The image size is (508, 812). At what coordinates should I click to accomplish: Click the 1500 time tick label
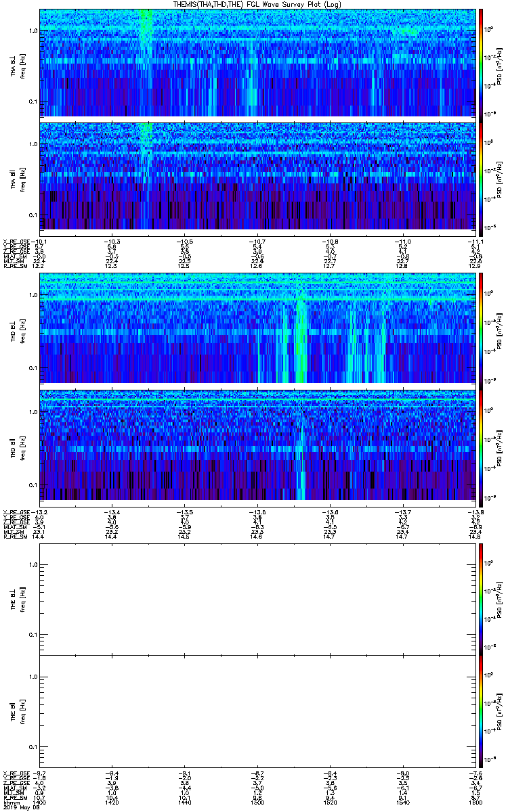pyautogui.click(x=257, y=803)
